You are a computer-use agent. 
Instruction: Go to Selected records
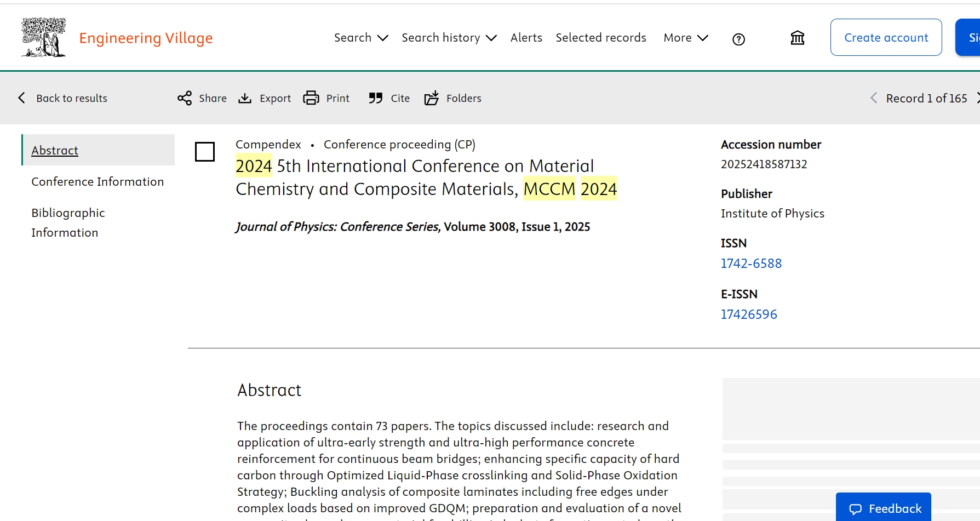click(x=600, y=38)
